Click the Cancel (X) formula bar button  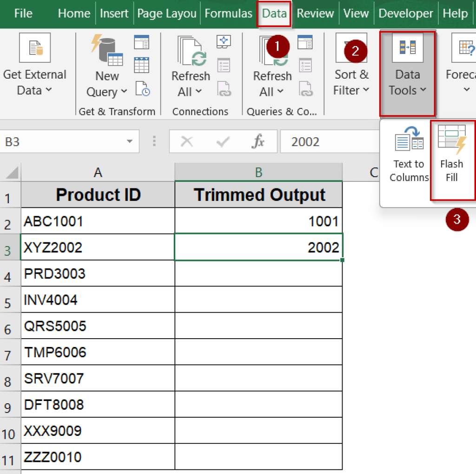click(187, 141)
